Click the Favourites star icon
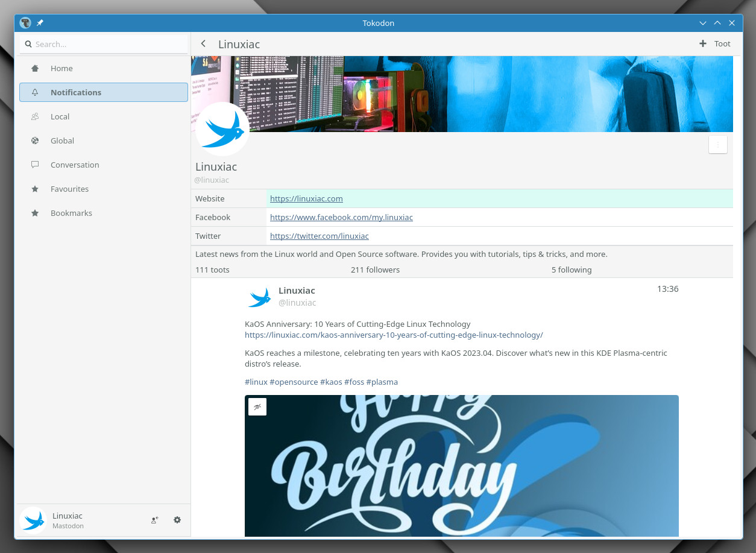Image resolution: width=756 pixels, height=553 pixels. (x=35, y=189)
